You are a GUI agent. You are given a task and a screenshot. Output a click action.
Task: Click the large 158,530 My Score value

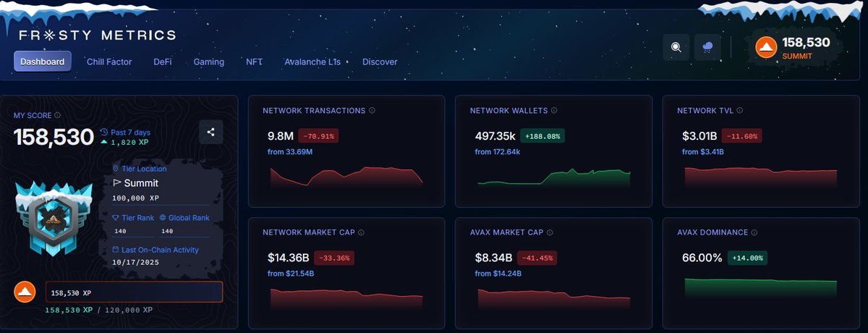(x=54, y=136)
